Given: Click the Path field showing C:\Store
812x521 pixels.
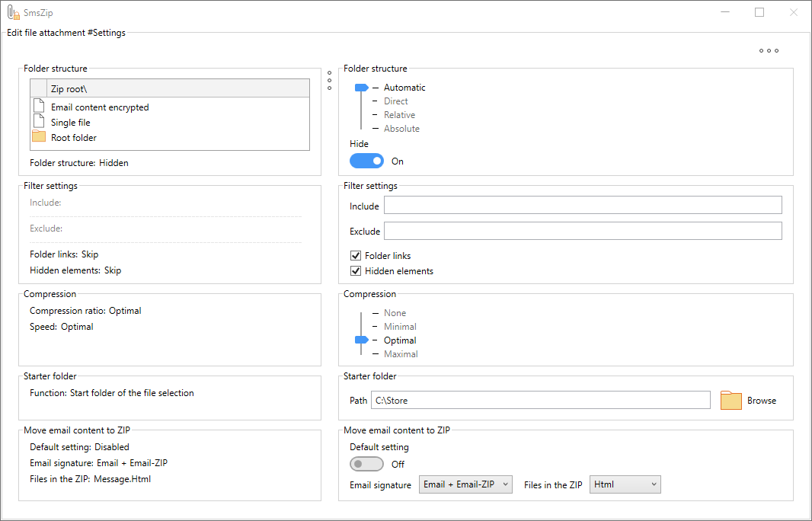Looking at the screenshot, I should tap(541, 399).
